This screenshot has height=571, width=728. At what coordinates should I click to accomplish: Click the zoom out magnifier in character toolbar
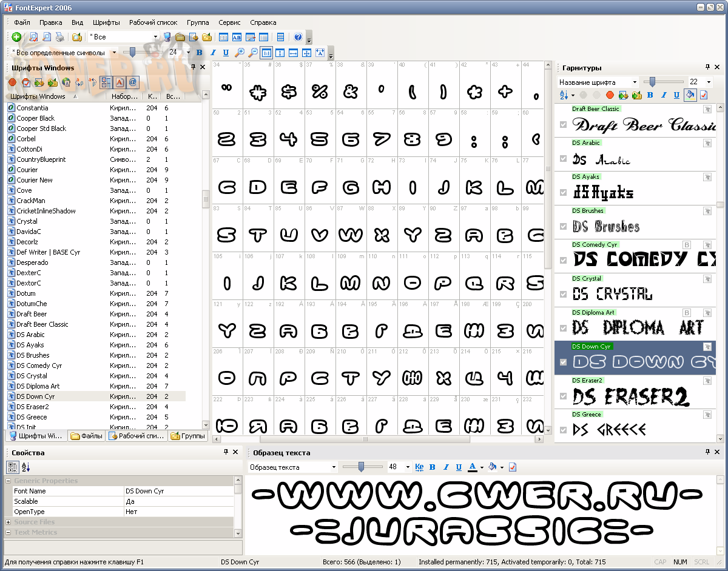[253, 53]
